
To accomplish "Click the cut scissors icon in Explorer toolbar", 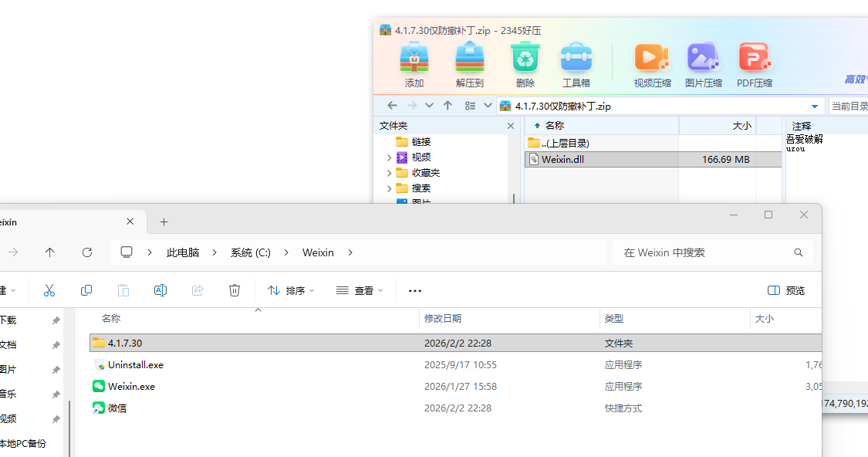I will [49, 290].
